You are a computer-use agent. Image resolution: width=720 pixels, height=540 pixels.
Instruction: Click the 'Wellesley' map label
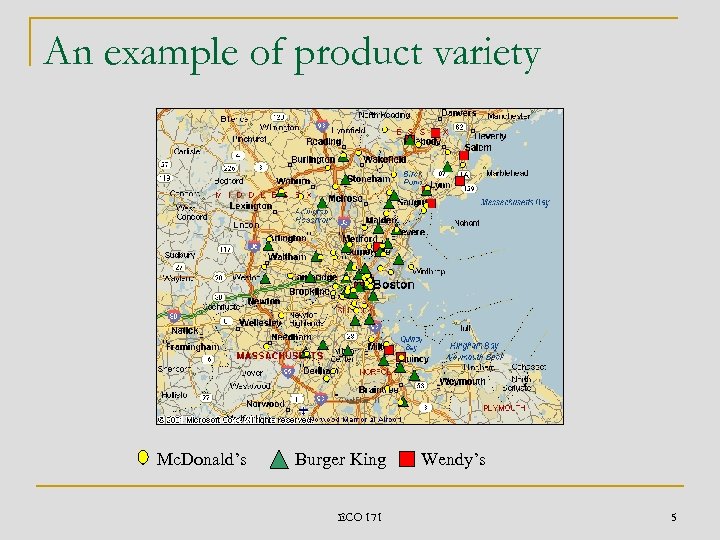click(260, 323)
